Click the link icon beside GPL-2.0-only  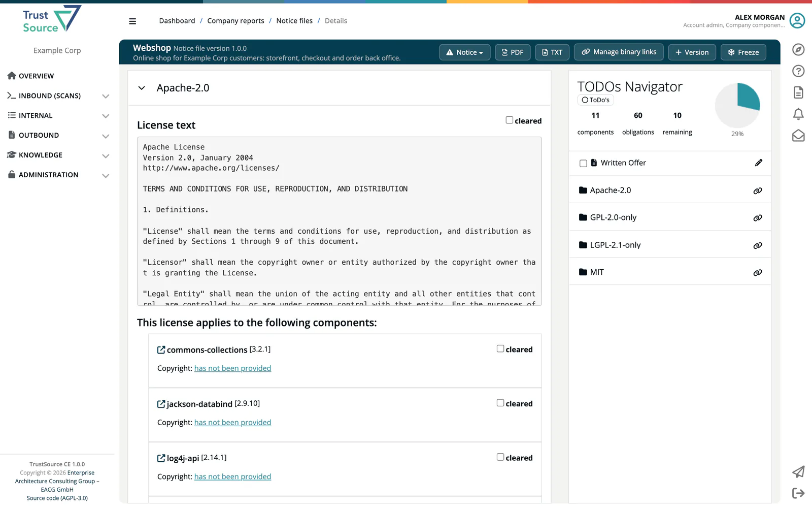pyautogui.click(x=758, y=218)
